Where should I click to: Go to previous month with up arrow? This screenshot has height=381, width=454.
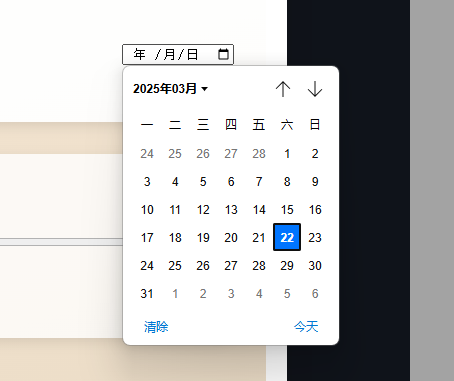coord(283,89)
